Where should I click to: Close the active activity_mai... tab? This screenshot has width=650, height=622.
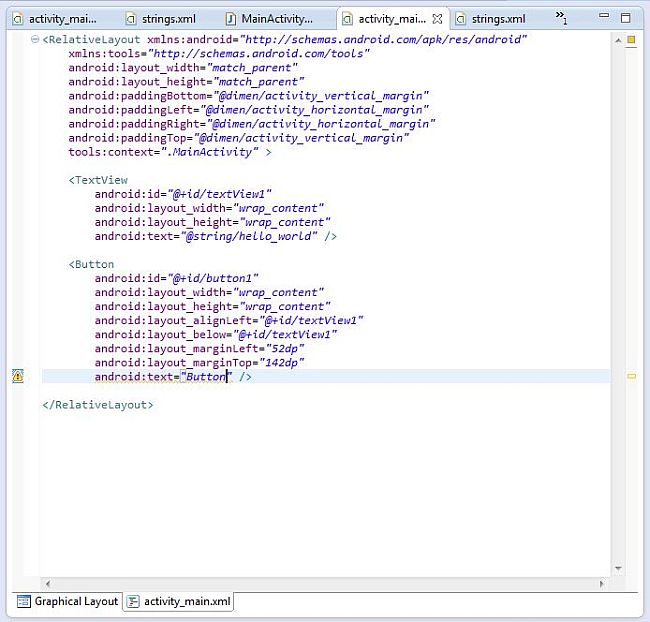coord(437,19)
